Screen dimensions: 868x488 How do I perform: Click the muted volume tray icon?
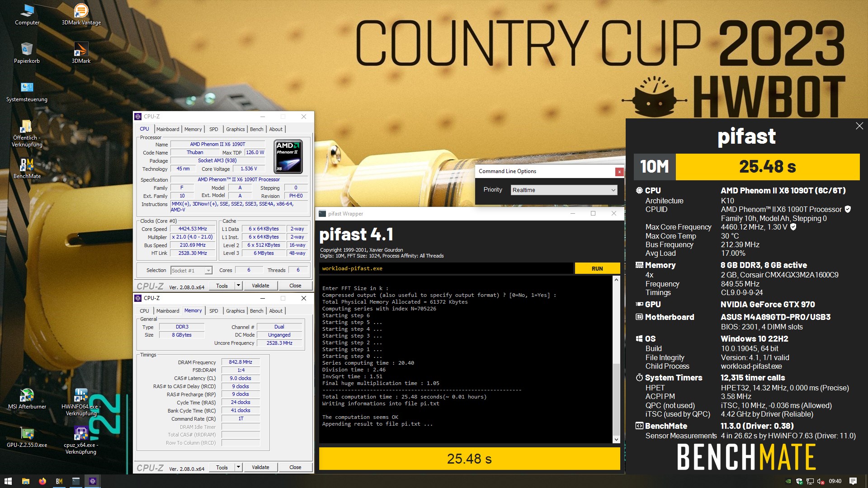(x=821, y=481)
